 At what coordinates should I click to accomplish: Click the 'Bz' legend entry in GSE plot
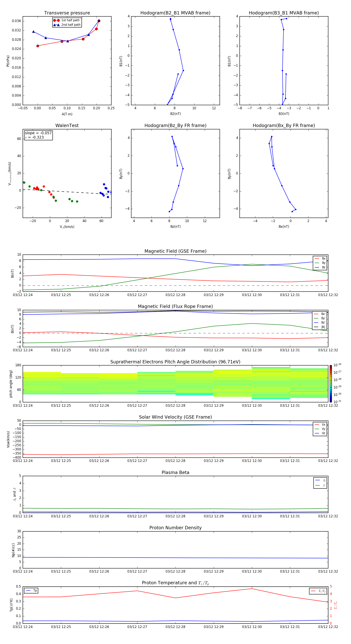point(320,267)
